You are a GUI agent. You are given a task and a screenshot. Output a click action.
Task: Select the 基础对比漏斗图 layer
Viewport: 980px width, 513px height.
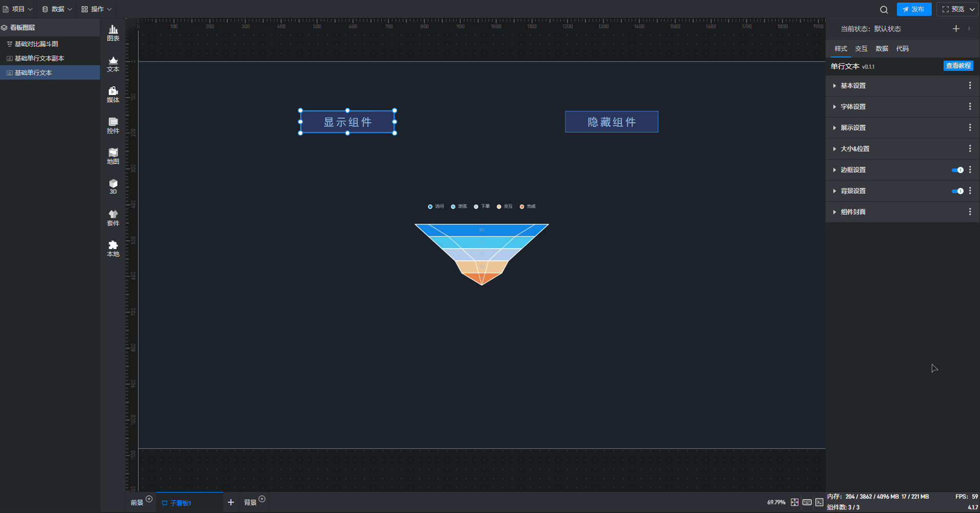coord(36,44)
